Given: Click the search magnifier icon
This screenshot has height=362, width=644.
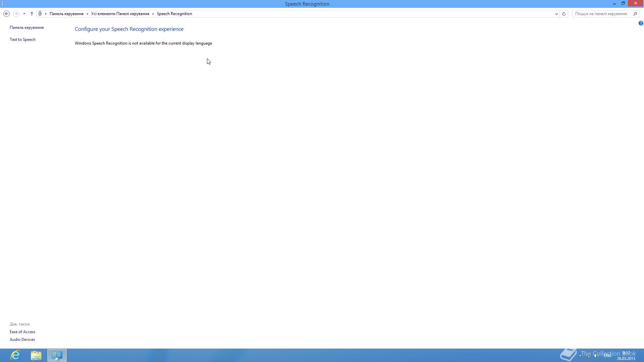Looking at the screenshot, I should tap(635, 14).
